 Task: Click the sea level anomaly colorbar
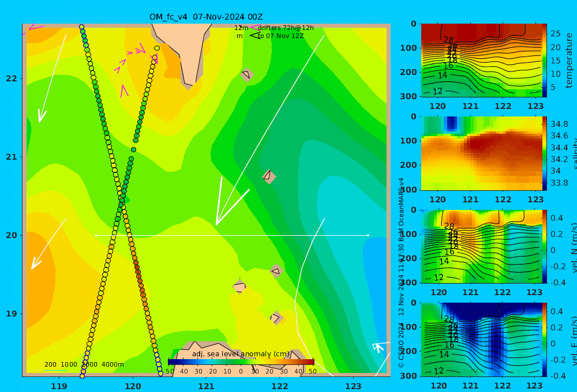tap(241, 362)
